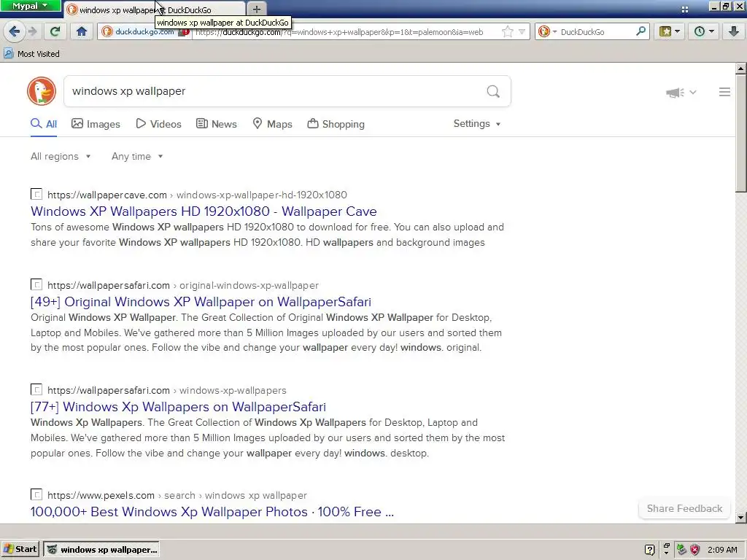
Task: Click the favicon beside wallpapercave.com result
Action: coord(36,194)
